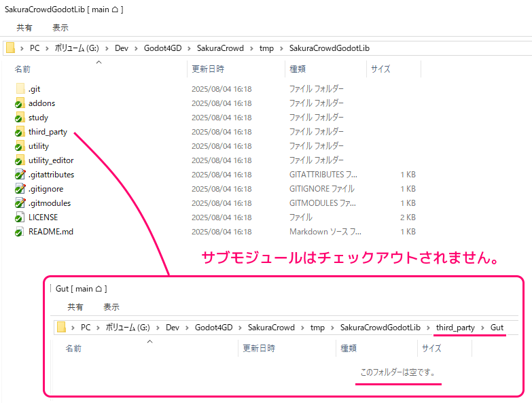This screenshot has width=532, height=403.
Task: Sort files by 名前 column header
Action: point(22,69)
